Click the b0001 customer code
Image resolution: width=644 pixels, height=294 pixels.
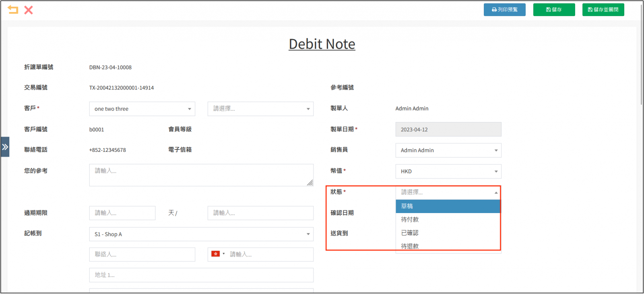pyautogui.click(x=97, y=130)
